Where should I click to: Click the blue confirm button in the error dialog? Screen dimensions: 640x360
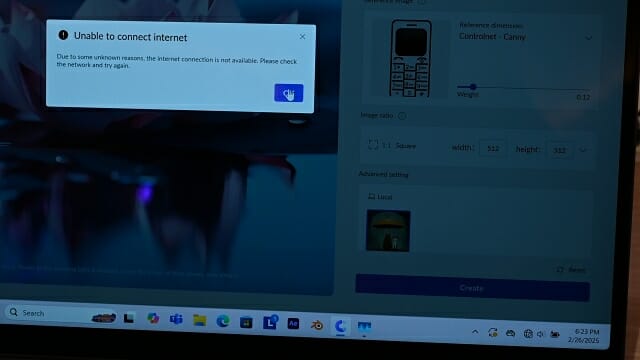pyautogui.click(x=289, y=93)
